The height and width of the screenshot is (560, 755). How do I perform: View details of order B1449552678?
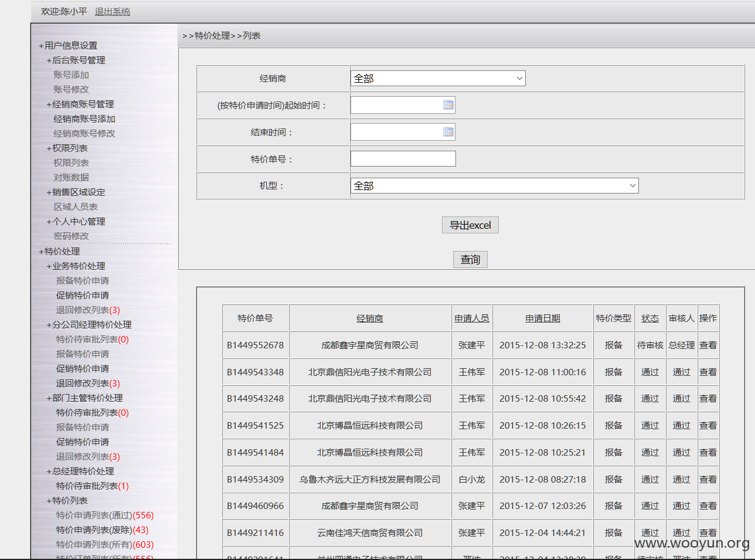(x=708, y=345)
